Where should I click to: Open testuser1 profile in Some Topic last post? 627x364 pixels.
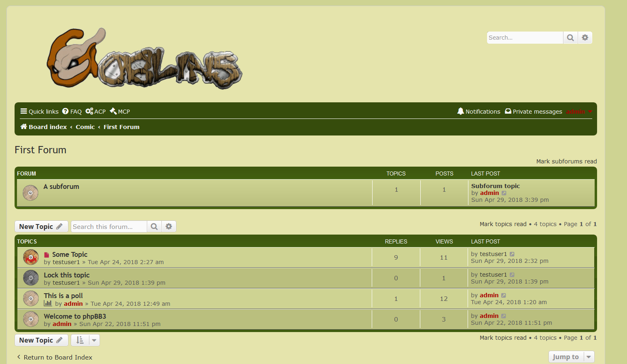493,254
